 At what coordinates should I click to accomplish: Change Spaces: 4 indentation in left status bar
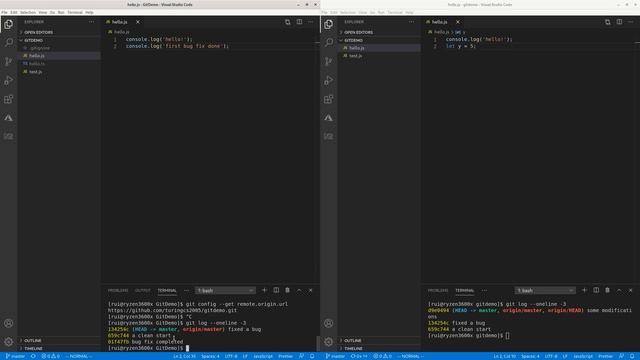(210, 356)
